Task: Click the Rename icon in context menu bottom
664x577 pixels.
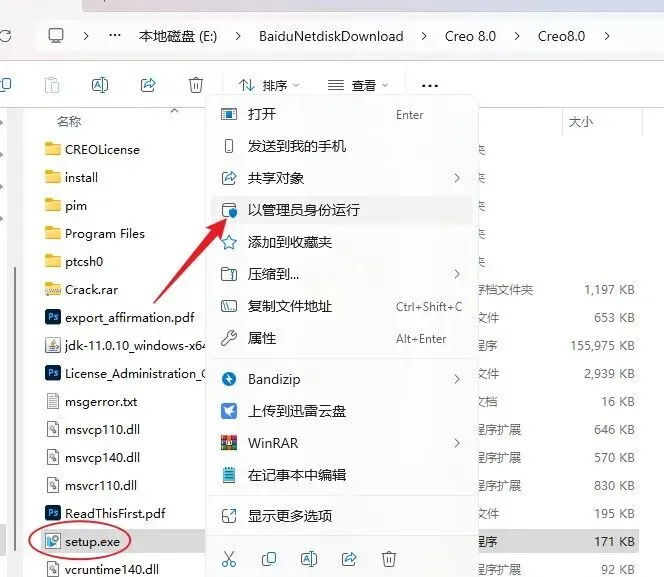Action: pyautogui.click(x=309, y=559)
